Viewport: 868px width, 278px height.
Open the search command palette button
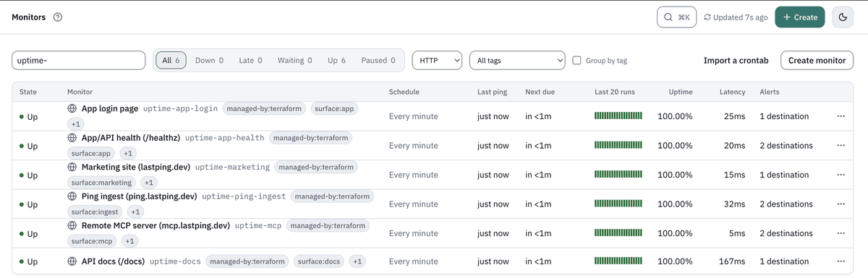click(x=676, y=17)
